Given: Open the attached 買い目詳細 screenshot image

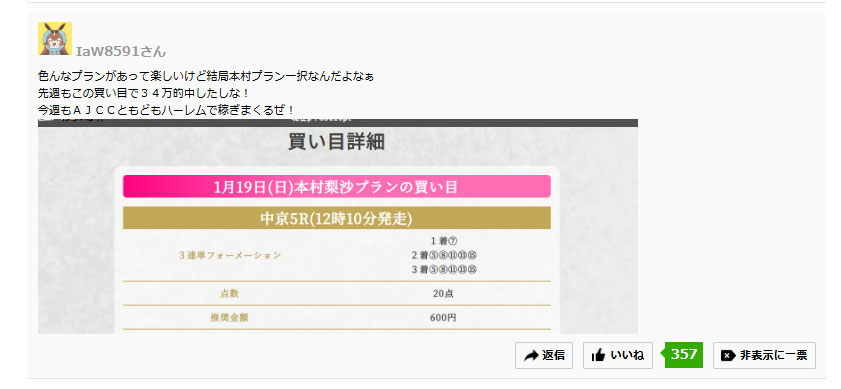Looking at the screenshot, I should pyautogui.click(x=338, y=226).
